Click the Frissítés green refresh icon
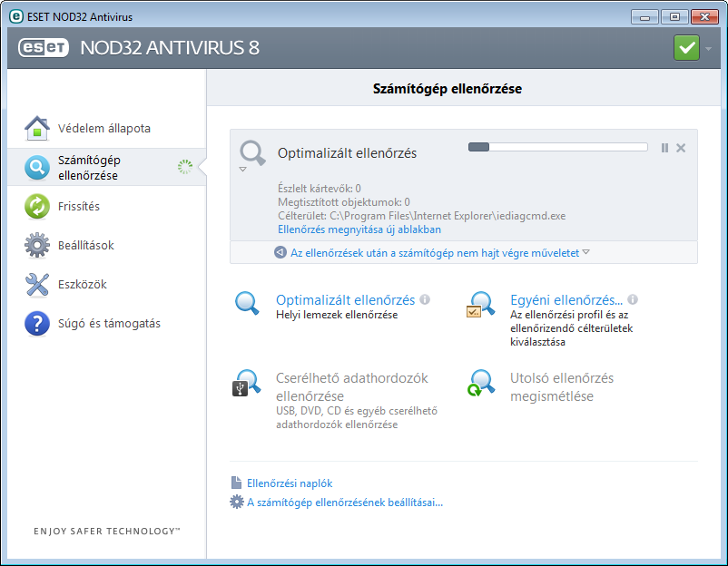 (x=37, y=206)
